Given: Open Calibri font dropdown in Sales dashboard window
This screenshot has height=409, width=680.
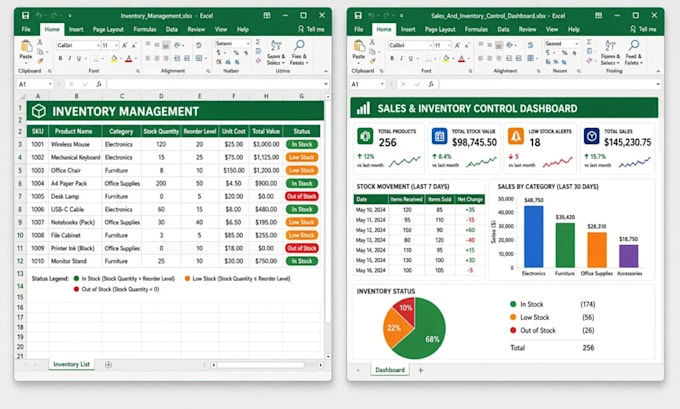Looking at the screenshot, I should click(430, 46).
